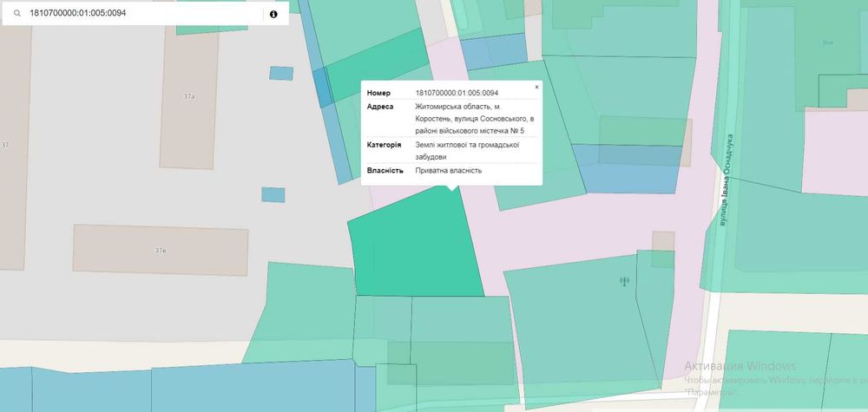Click building labeled 37а on map
This screenshot has height=412, width=868.
click(188, 96)
